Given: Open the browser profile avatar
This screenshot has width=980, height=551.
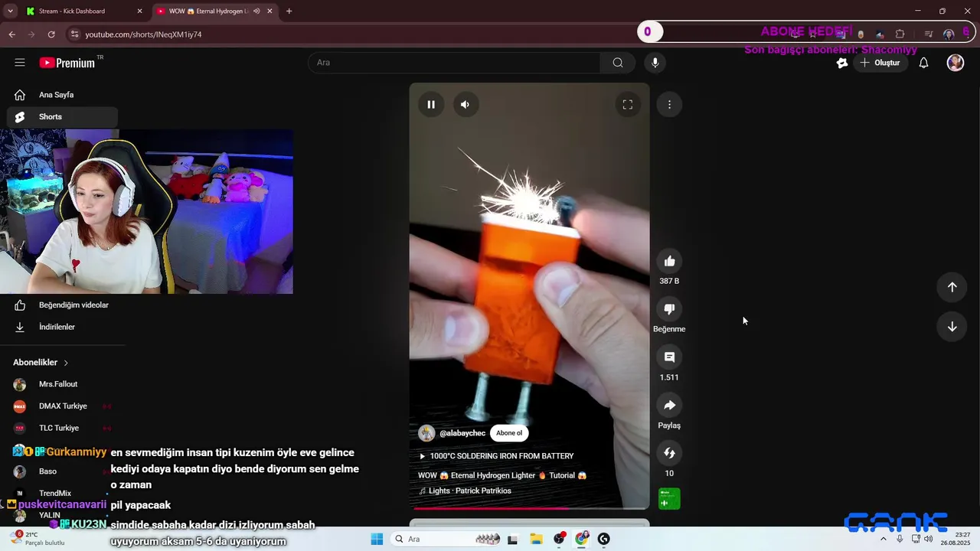Looking at the screenshot, I should [x=949, y=34].
